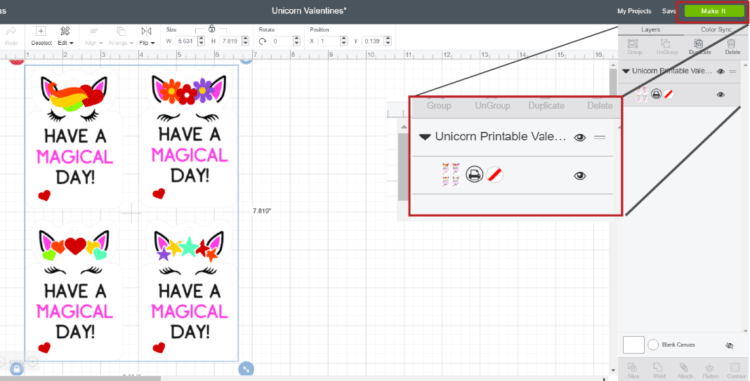
Task: Click the Attach tool icon
Action: tap(684, 367)
